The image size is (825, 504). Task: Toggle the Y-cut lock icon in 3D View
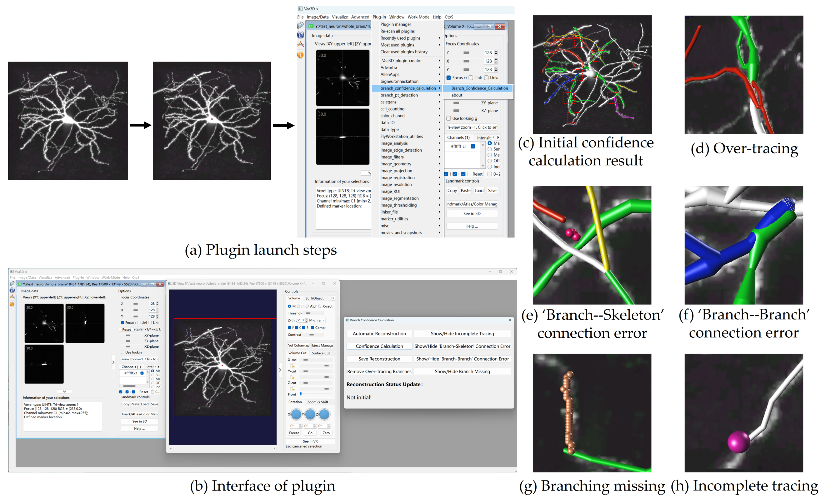tap(292, 377)
